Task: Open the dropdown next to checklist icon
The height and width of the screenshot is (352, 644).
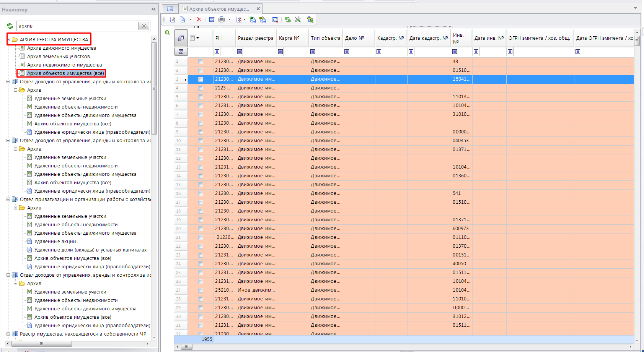Action: (244, 19)
